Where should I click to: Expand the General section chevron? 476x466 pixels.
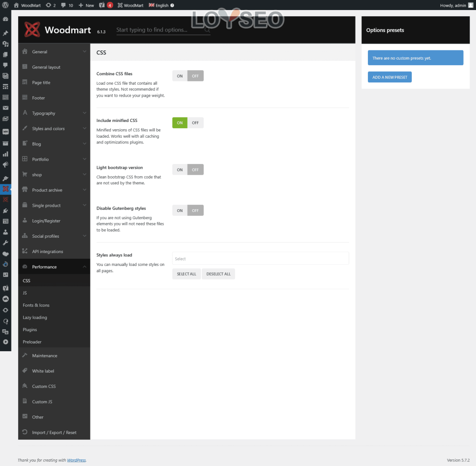click(x=84, y=51)
